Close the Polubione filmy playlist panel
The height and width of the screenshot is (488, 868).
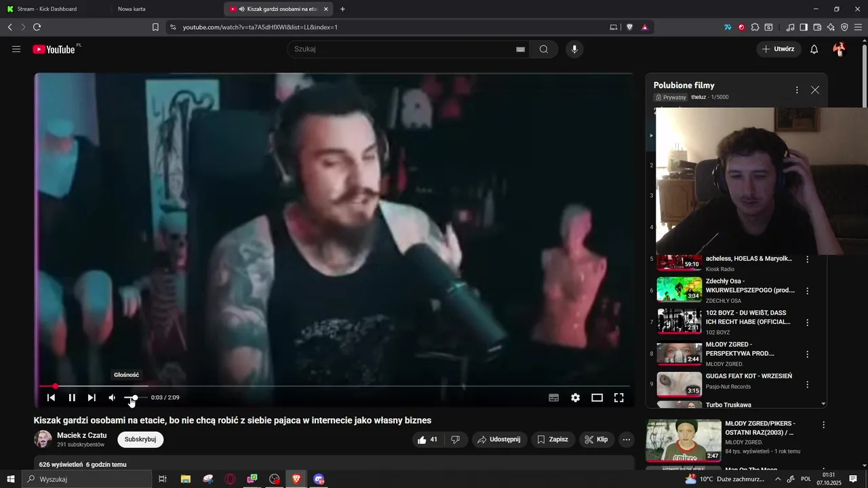(x=815, y=90)
